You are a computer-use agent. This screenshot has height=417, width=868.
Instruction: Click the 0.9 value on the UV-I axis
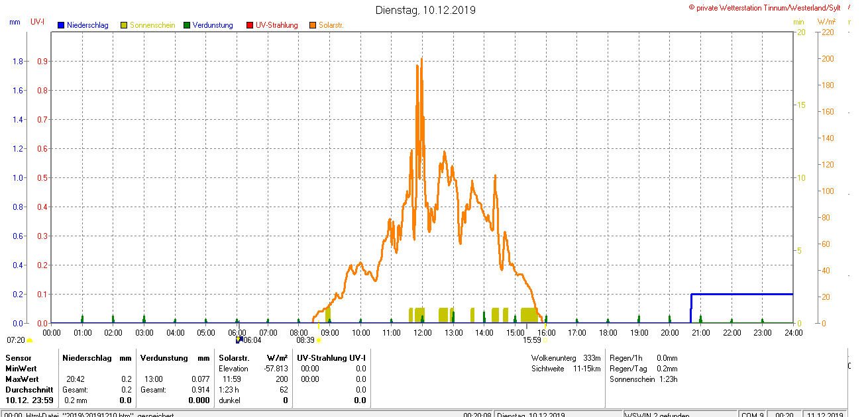[x=41, y=62]
